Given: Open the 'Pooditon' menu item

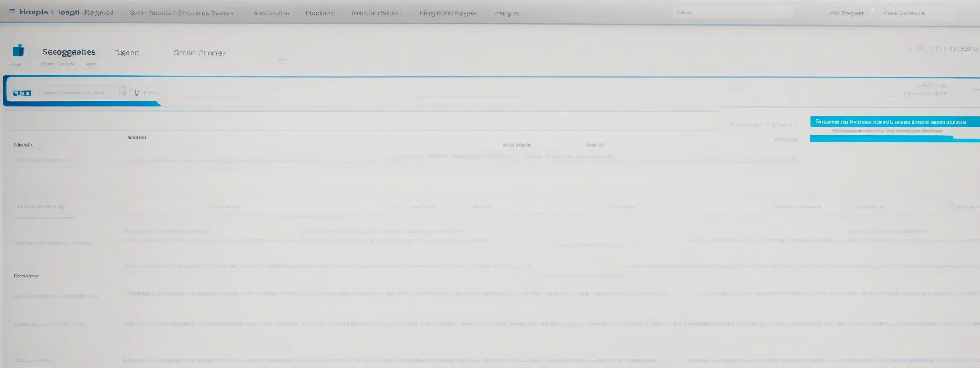Looking at the screenshot, I should pos(319,13).
